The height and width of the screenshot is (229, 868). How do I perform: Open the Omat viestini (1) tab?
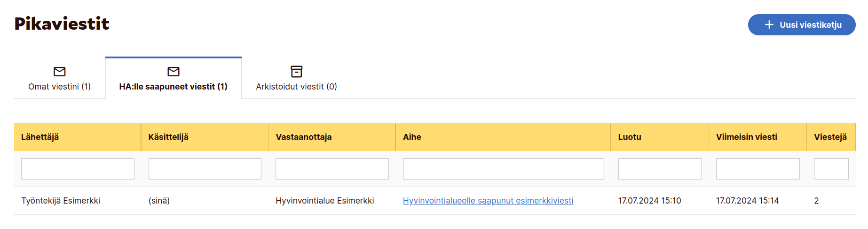(60, 86)
